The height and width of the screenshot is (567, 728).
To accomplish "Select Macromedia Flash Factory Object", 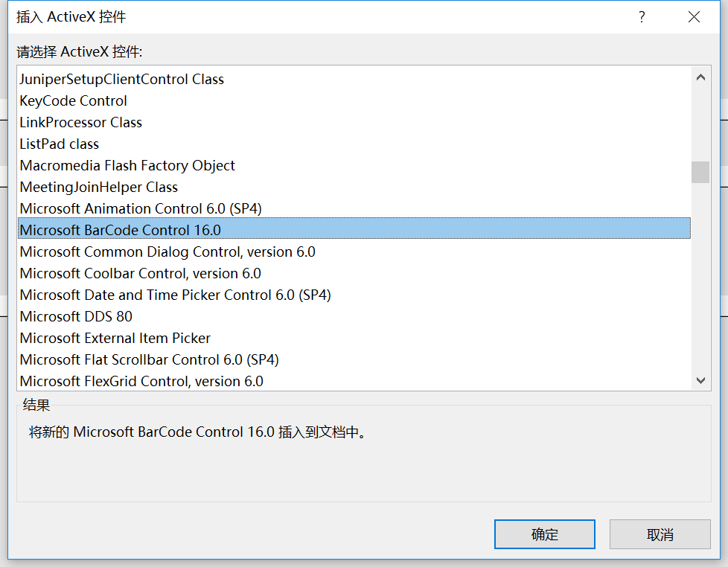I will (354, 166).
